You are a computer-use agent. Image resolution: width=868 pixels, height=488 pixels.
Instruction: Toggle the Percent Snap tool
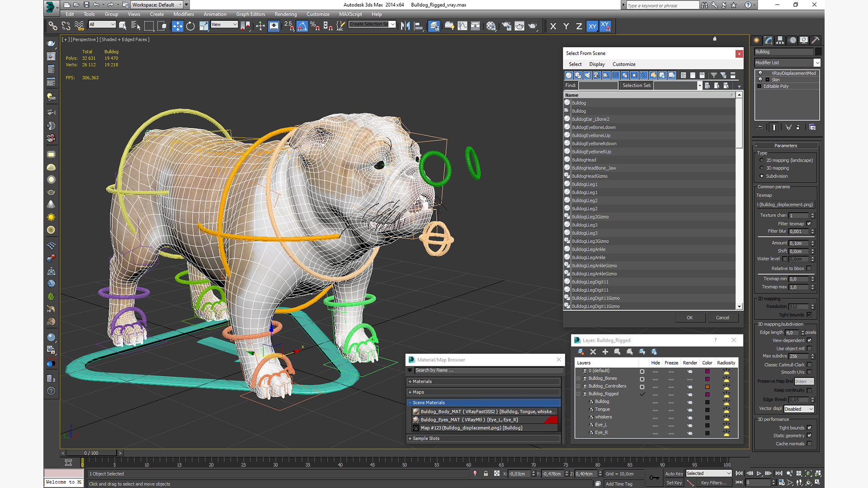315,26
